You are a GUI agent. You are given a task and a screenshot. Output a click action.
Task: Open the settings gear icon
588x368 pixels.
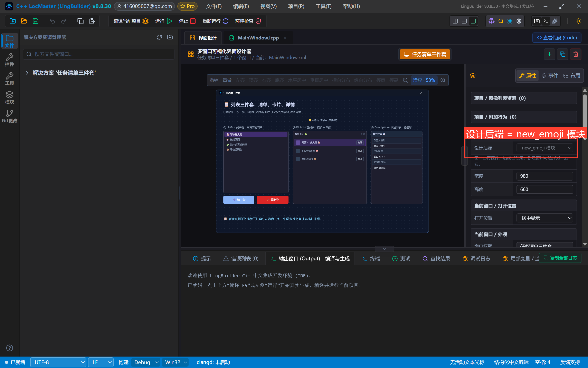(519, 21)
